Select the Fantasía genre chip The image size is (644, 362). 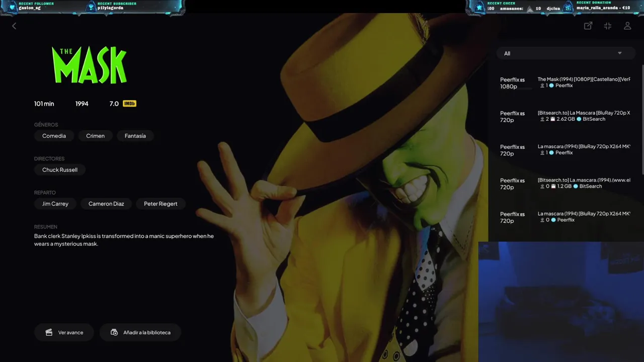(x=135, y=136)
